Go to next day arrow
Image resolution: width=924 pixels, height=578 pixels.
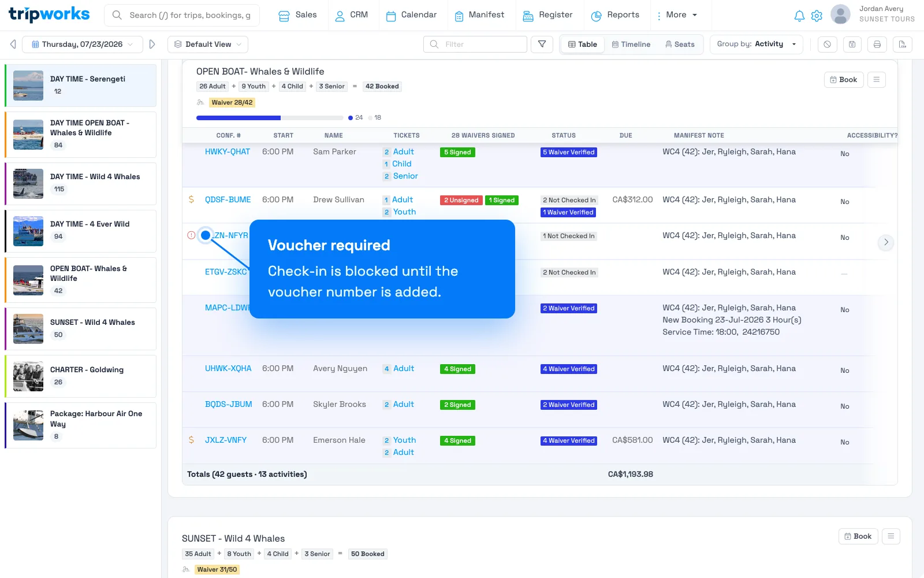[152, 45]
